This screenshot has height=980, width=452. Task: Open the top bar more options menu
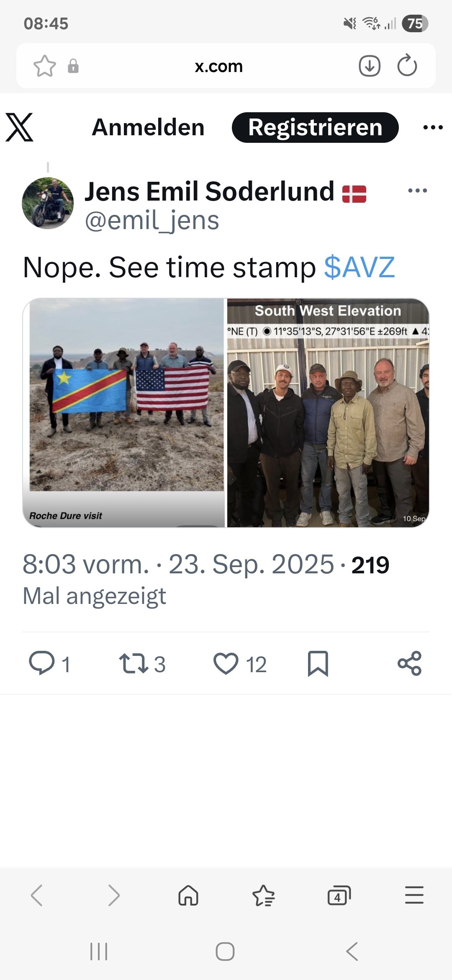[x=433, y=127]
